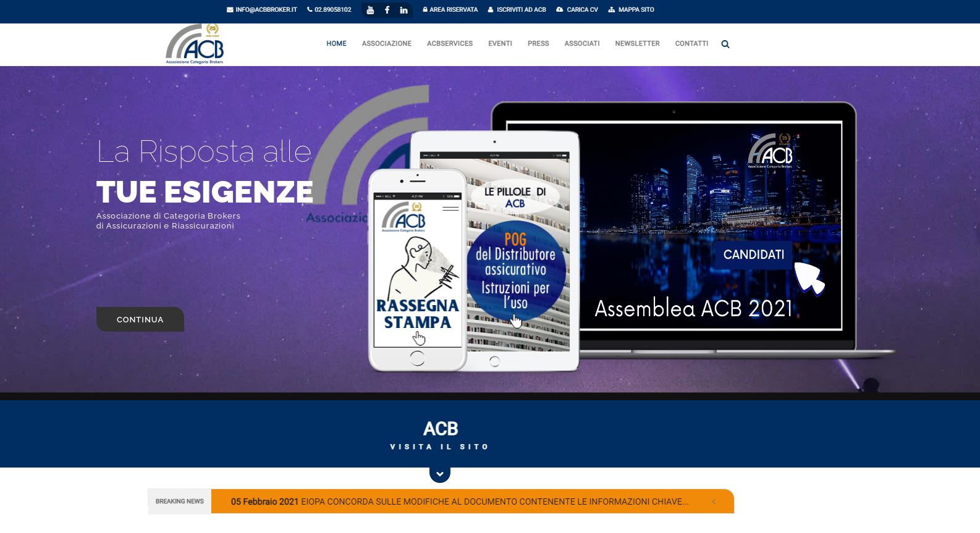980x533 pixels.
Task: Click the phone number 02.89058102
Action: click(x=329, y=10)
